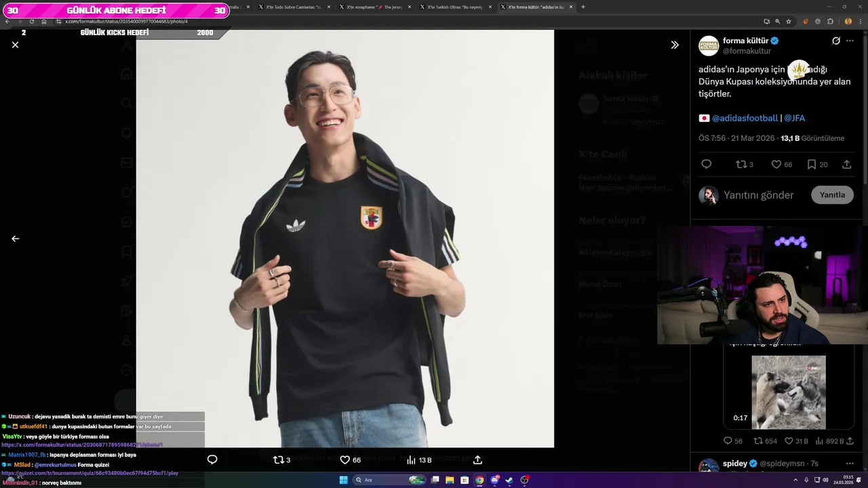
Task: Reload the page using browser refresh icon
Action: [32, 22]
